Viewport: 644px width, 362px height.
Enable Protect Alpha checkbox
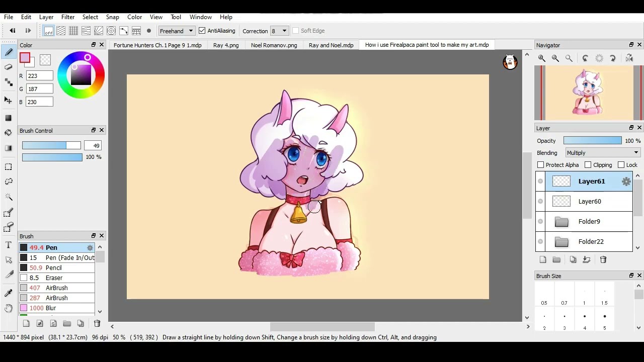[x=541, y=165]
